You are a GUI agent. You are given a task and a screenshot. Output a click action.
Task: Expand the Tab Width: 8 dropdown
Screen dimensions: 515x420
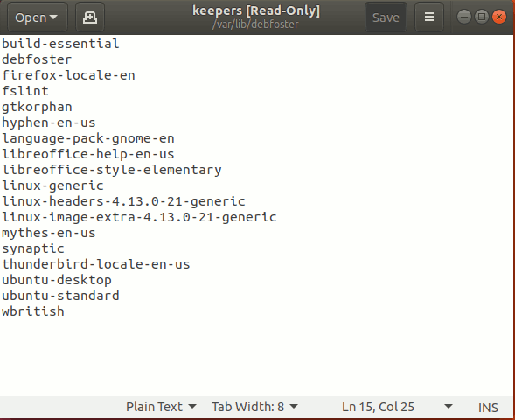[x=254, y=407]
